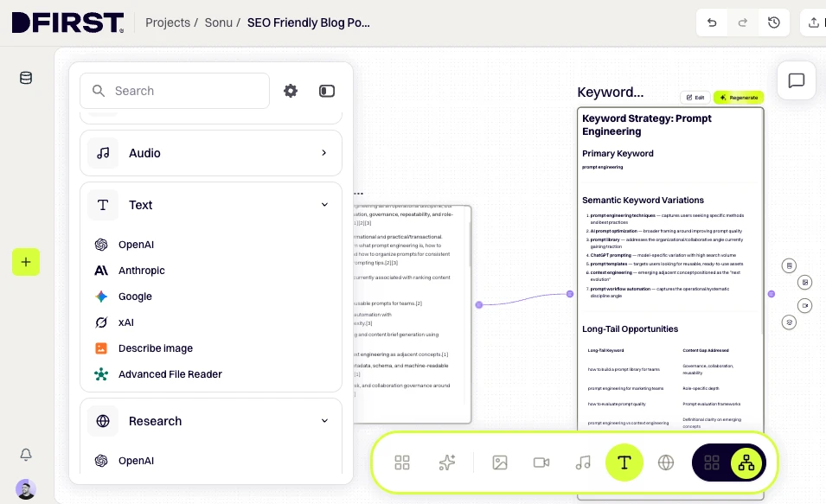Viewport: 826px width, 504px height.
Task: Click left text node output connector dot
Action: click(x=479, y=304)
